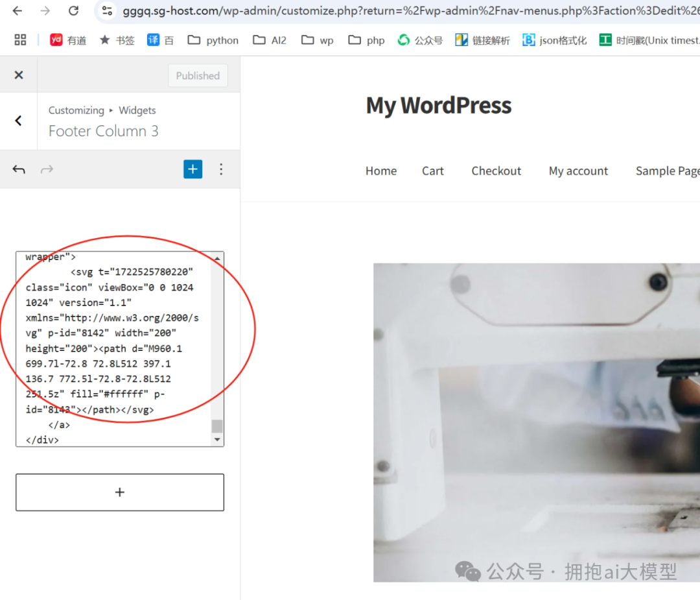This screenshot has width=700, height=600.
Task: Click the 链接解析 bookmark icon
Action: (461, 40)
